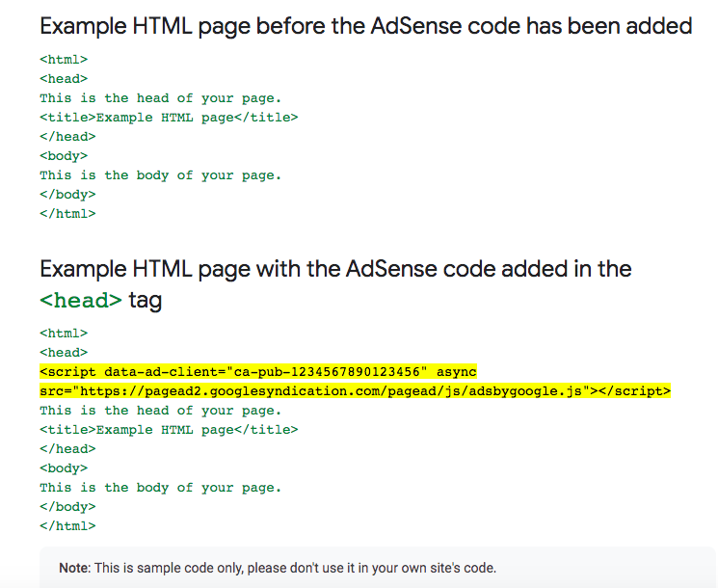Click the highlighted "<script data-ad-client=" line
The image size is (718, 588).
pos(258,372)
